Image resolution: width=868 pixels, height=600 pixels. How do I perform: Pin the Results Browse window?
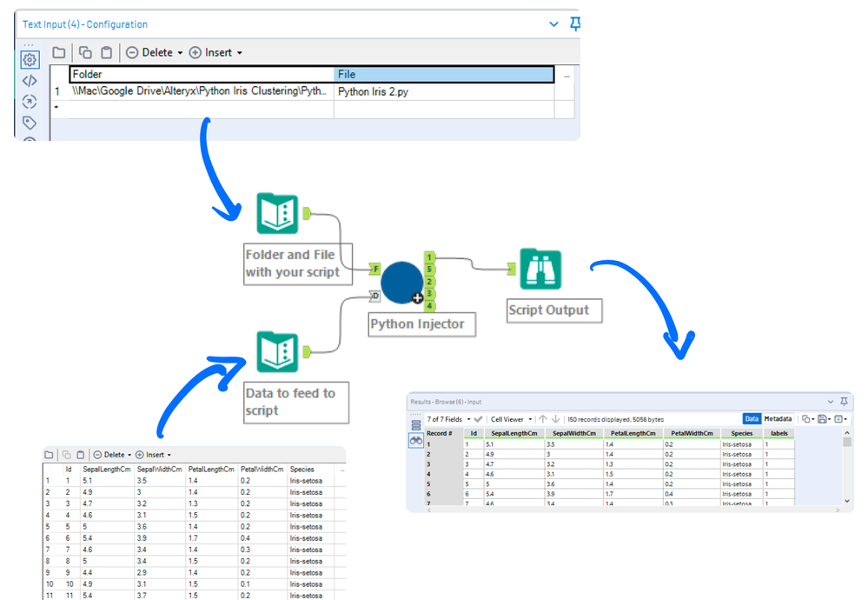point(844,402)
